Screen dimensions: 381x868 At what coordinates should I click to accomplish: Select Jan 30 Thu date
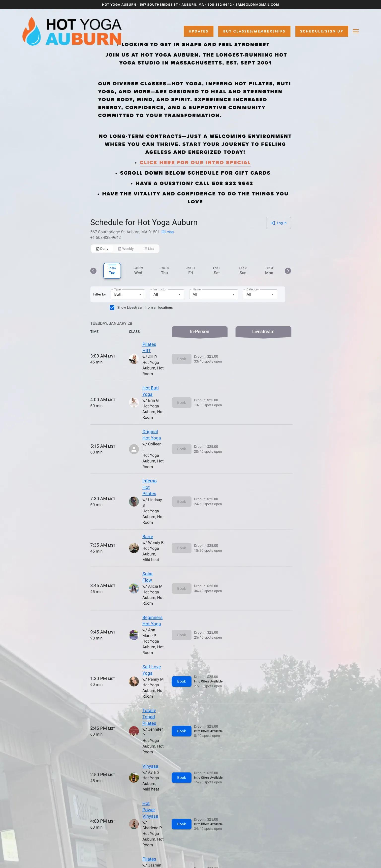(x=164, y=271)
